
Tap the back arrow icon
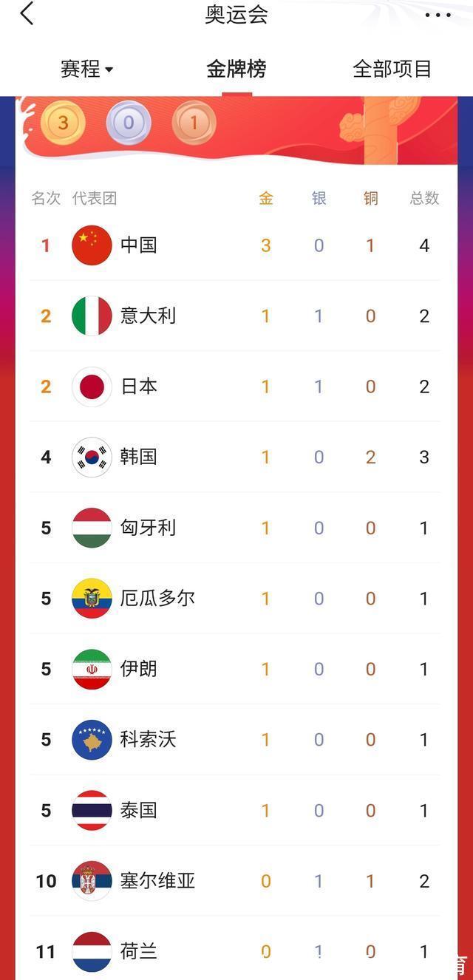[27, 13]
